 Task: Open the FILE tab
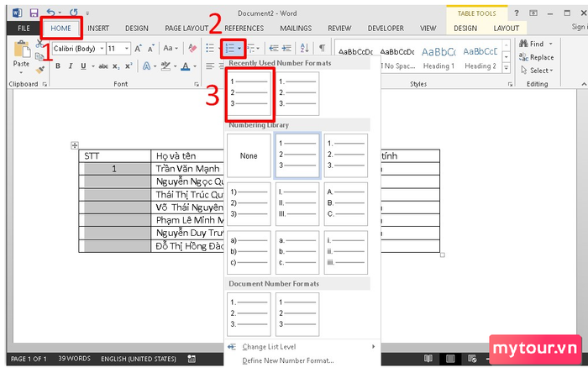tap(24, 29)
